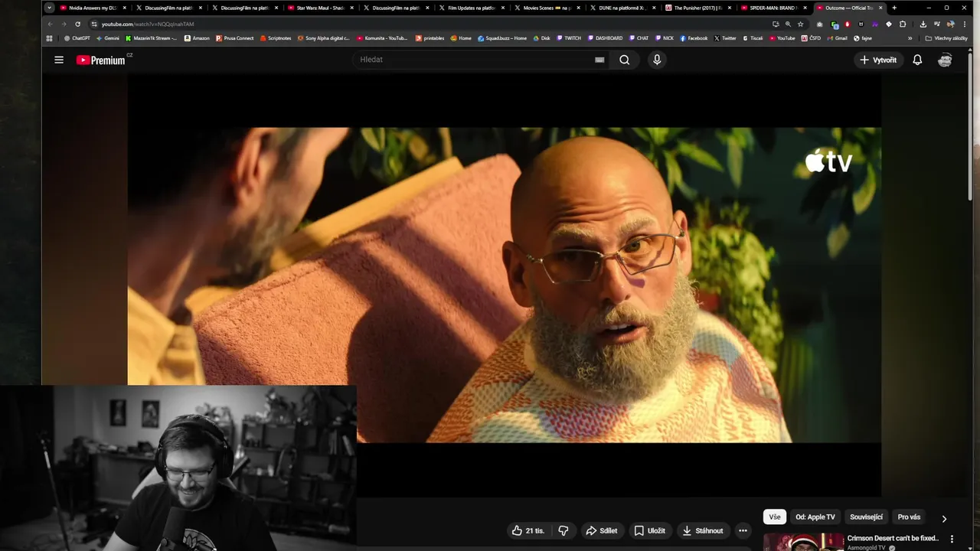This screenshot has height=551, width=980.
Task: Open the DASHBOARD bookmark
Action: click(605, 38)
